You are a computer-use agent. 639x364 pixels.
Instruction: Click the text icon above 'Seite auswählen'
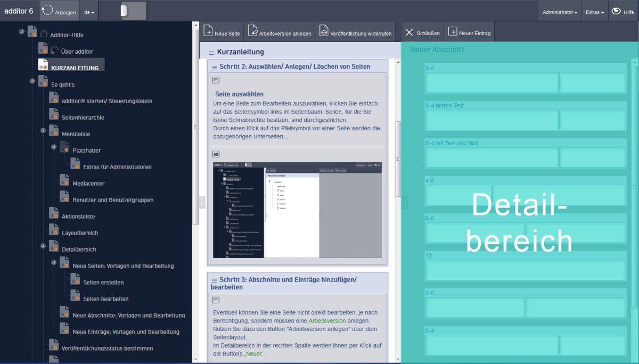(x=216, y=80)
